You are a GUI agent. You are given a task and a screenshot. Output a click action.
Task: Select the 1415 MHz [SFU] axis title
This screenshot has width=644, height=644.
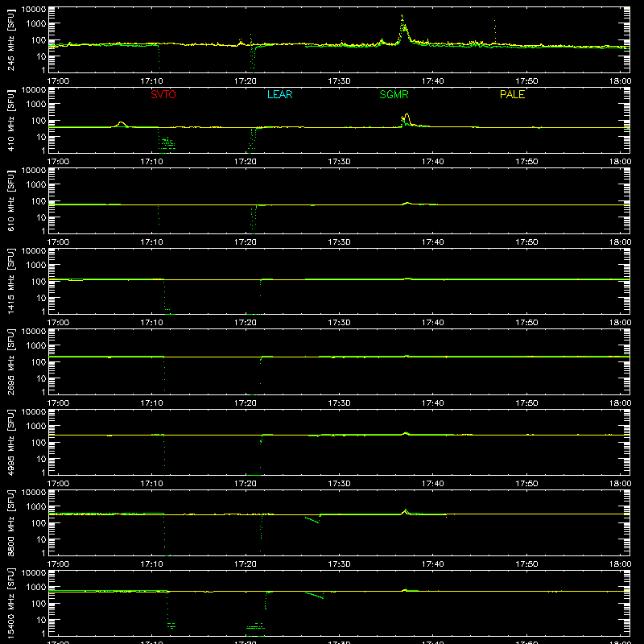tap(11, 281)
